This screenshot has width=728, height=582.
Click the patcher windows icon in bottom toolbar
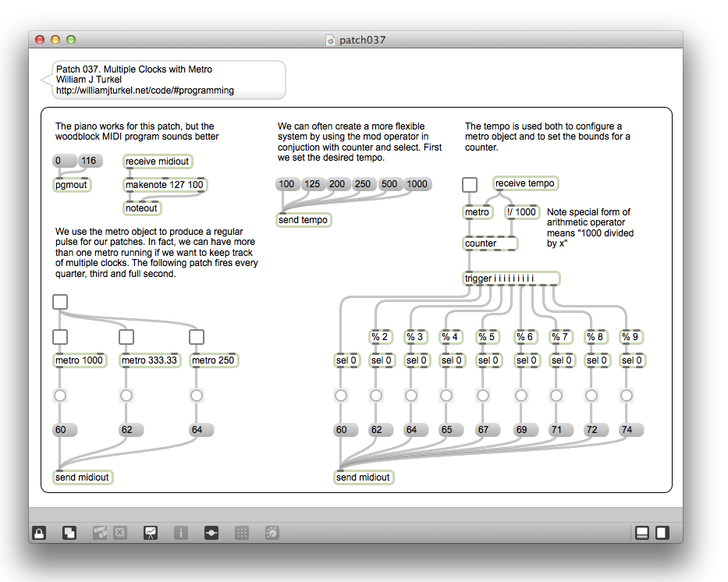coord(100,533)
